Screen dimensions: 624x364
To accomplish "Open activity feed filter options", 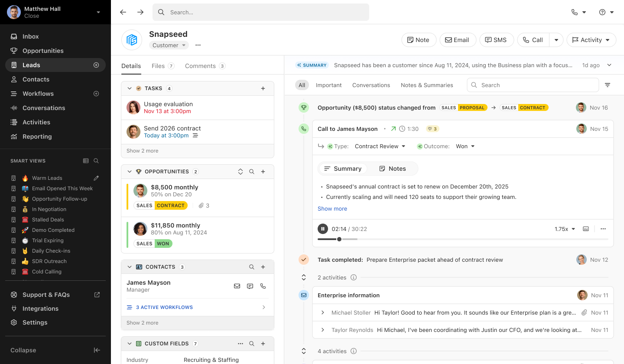I will tap(608, 85).
